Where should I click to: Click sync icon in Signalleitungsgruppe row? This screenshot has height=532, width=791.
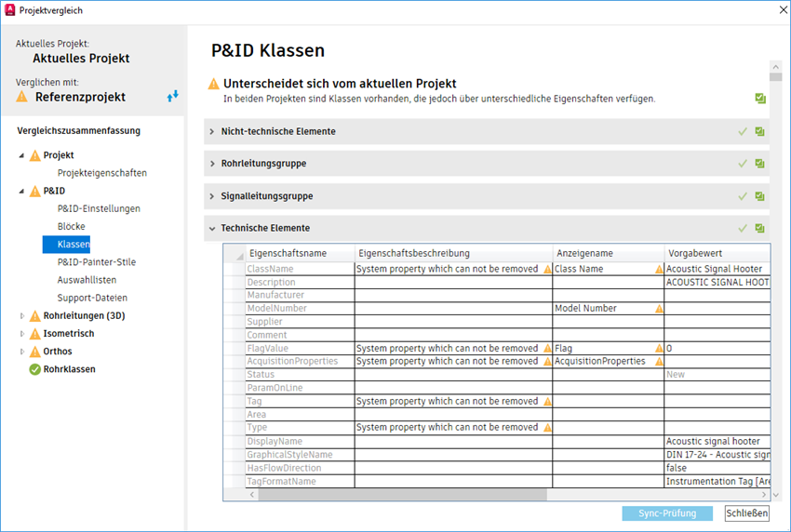click(759, 196)
